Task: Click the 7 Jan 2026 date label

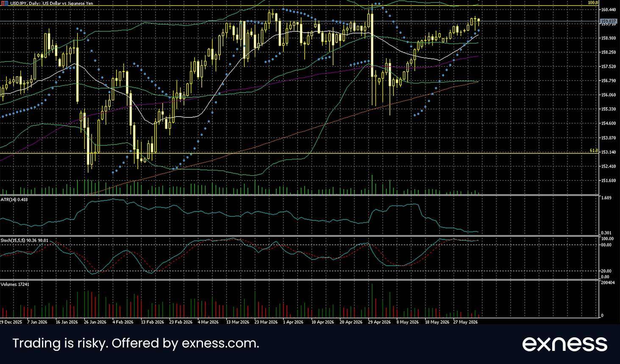Action: point(37,322)
